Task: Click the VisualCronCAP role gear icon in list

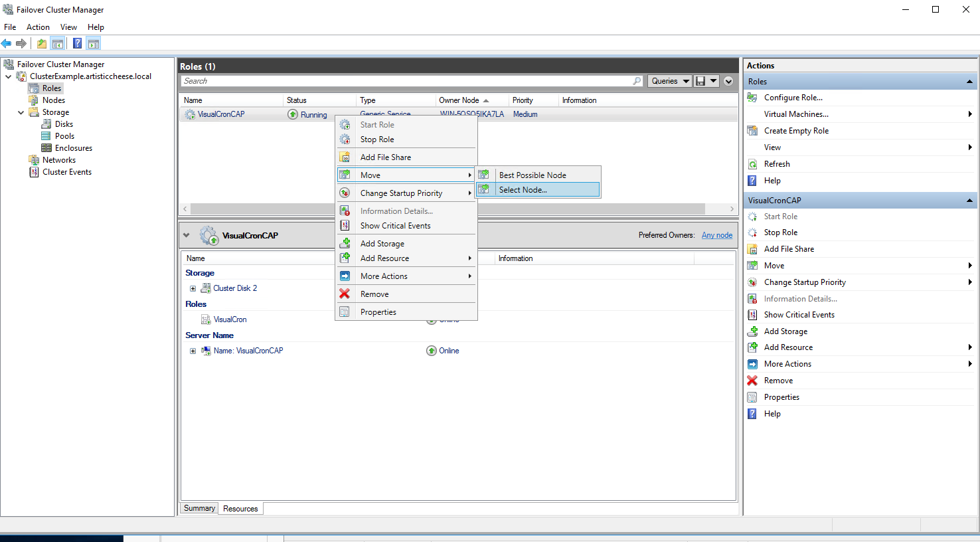Action: click(190, 114)
